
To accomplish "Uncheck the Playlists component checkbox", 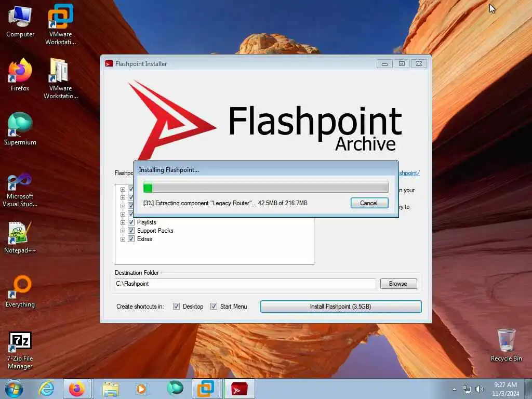I will point(131,222).
